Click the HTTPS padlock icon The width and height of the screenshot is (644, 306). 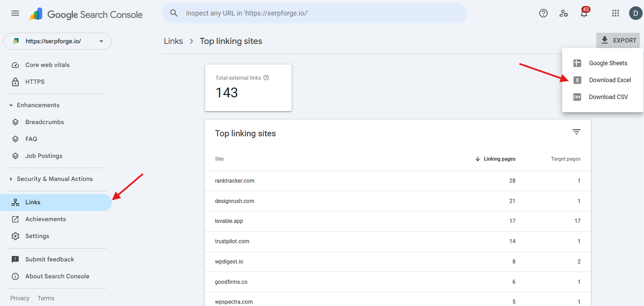15,82
